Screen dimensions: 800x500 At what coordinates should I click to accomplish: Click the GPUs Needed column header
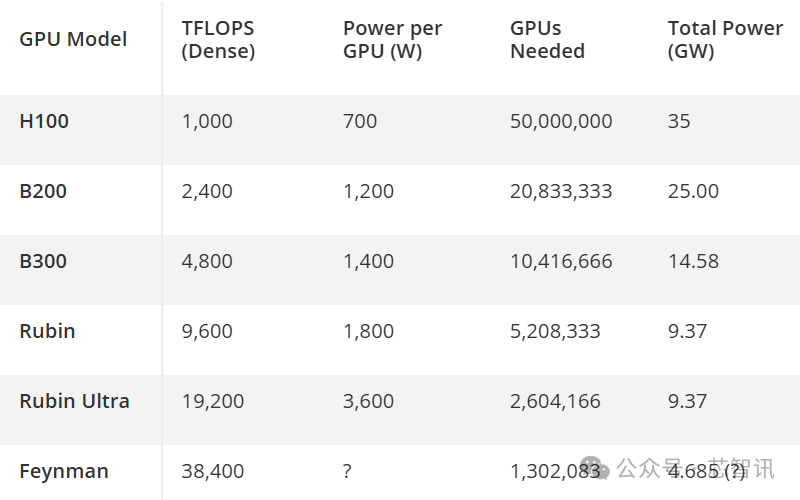(547, 39)
